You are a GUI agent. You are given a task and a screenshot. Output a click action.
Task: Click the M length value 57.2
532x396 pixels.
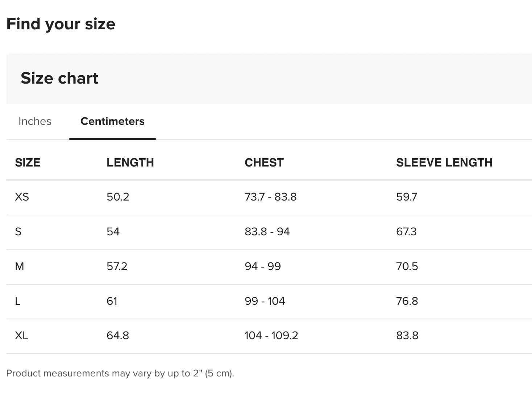pyautogui.click(x=117, y=266)
